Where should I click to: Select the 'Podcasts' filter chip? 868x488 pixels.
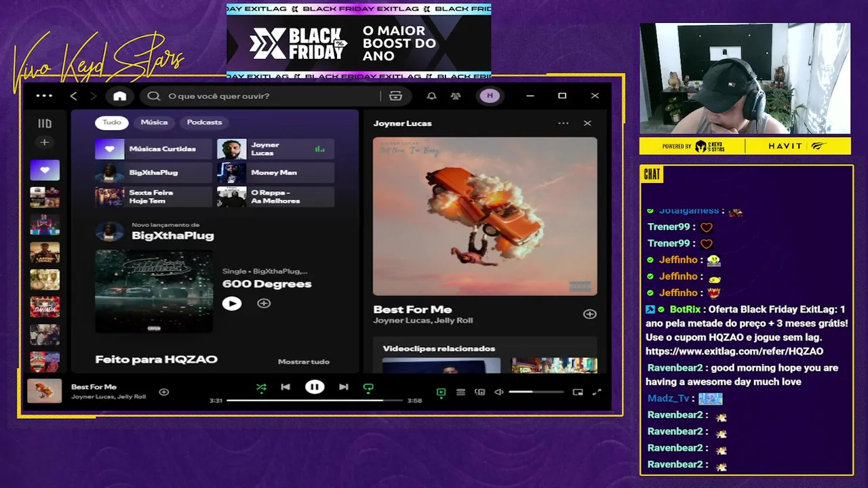point(204,122)
